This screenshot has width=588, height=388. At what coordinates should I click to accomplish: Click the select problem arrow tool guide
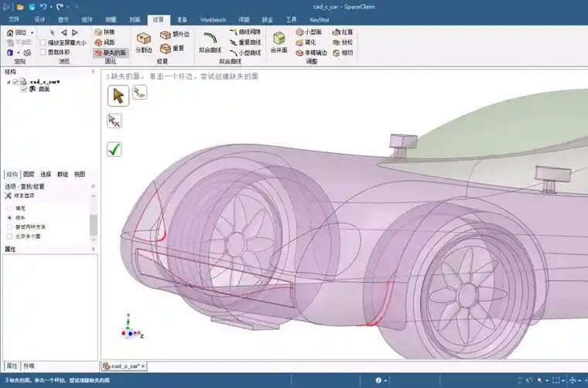click(x=118, y=96)
